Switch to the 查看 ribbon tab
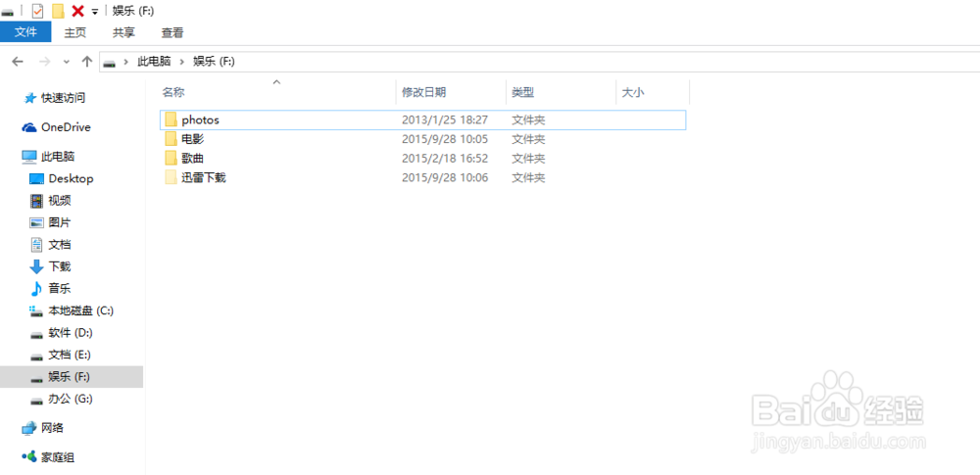Image resolution: width=980 pixels, height=475 pixels. pos(172,32)
